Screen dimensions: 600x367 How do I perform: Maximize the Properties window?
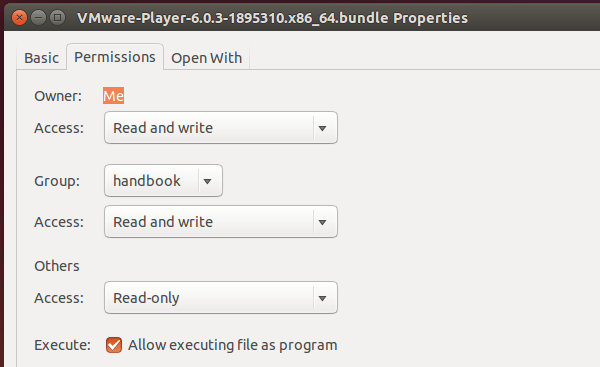coord(58,18)
